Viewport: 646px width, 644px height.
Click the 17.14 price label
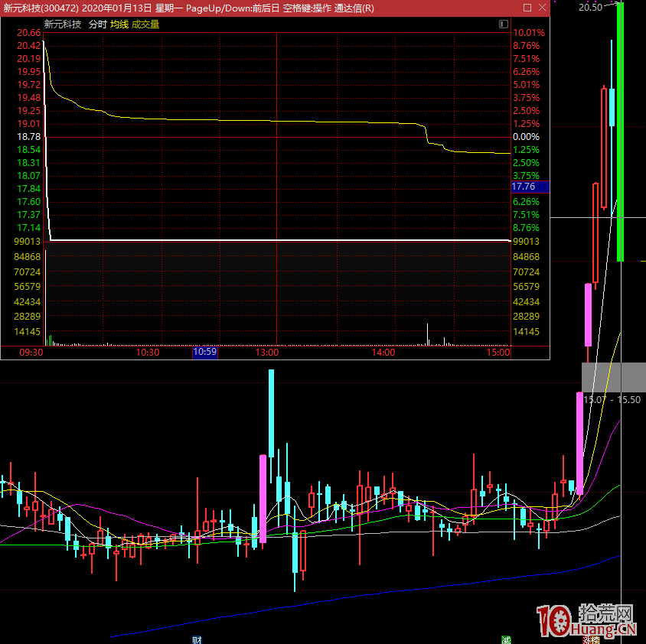[29, 228]
